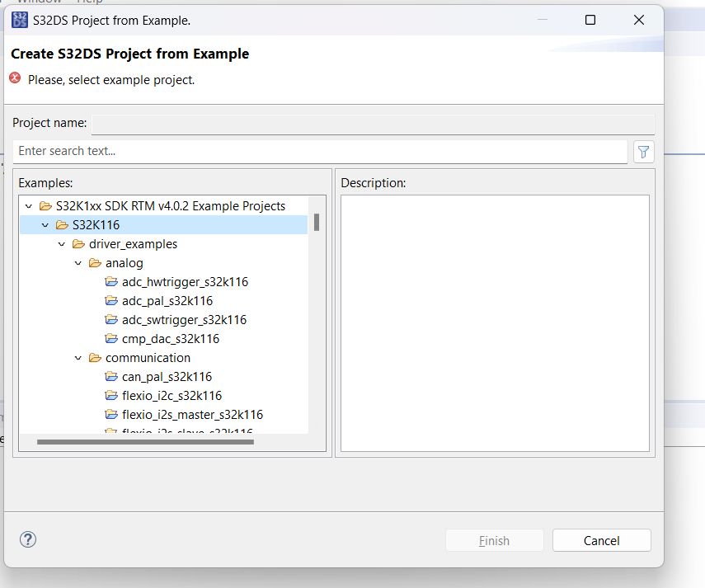
Task: Click the examples vertical scrollbar thumb
Action: [317, 222]
